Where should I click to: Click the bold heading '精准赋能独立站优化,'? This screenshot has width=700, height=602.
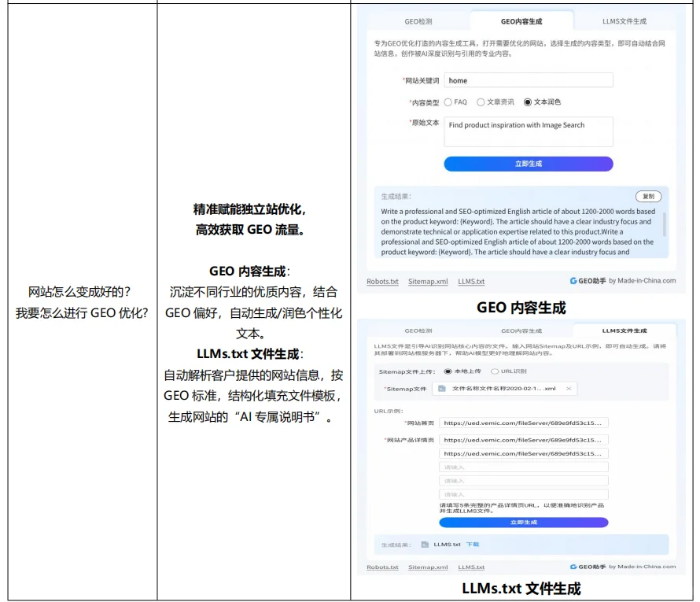point(249,209)
